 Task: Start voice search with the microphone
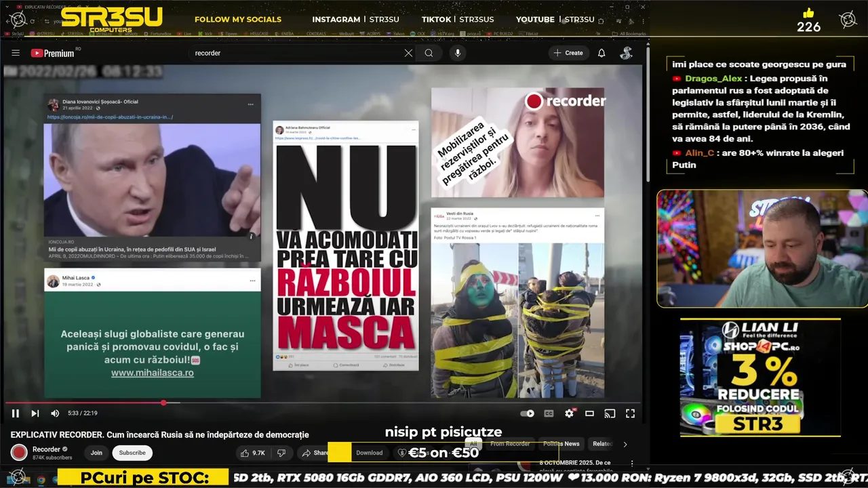coord(458,53)
